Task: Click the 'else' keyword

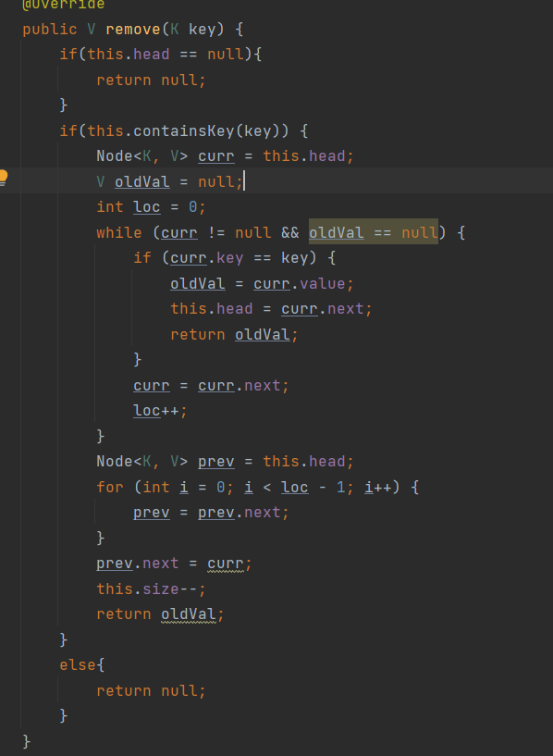Action: (78, 665)
